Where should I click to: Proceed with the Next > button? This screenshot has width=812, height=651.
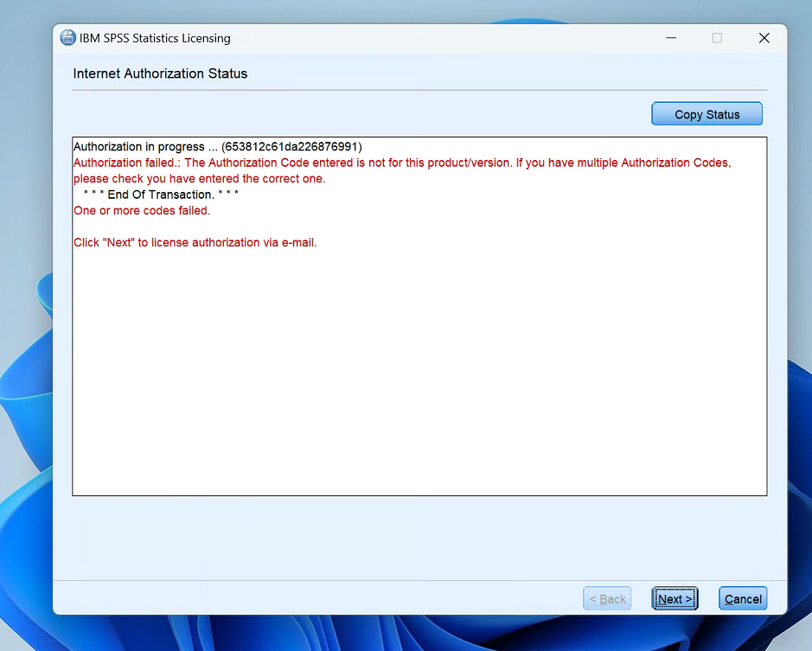675,598
